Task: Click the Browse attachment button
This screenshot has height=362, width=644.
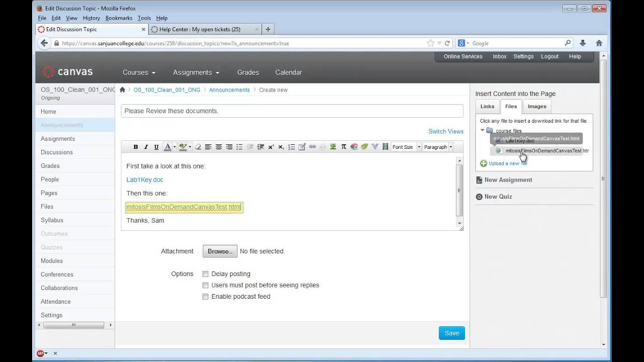Action: pos(220,251)
